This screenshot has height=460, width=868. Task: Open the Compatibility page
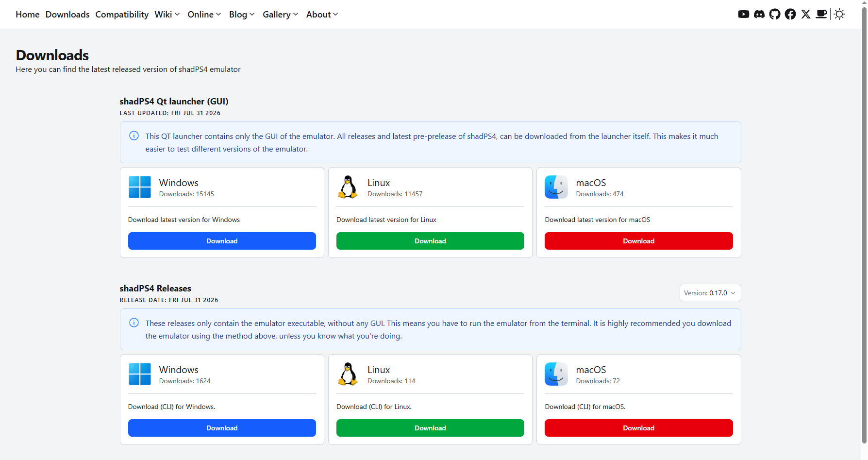point(122,15)
